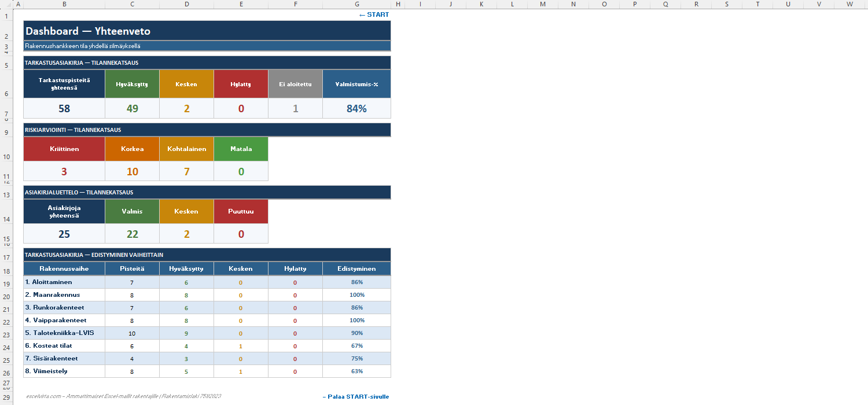Select the "3. Runkorakenteet" phase cell

[64, 308]
